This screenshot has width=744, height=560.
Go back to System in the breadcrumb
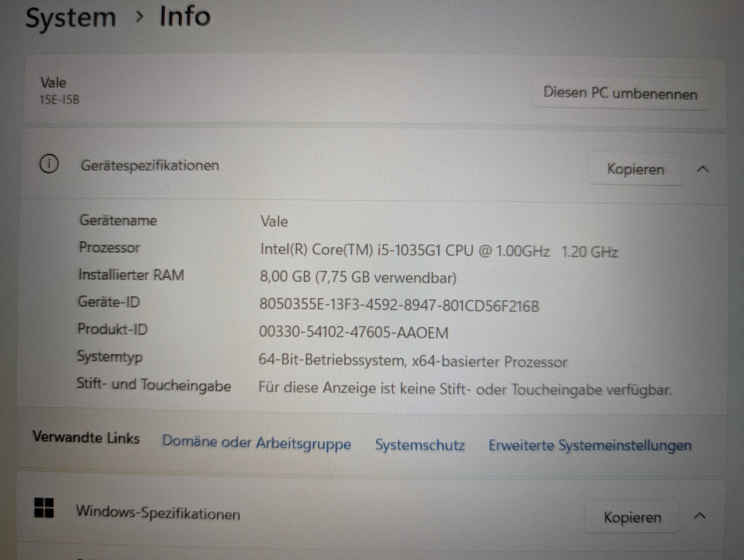pyautogui.click(x=71, y=18)
